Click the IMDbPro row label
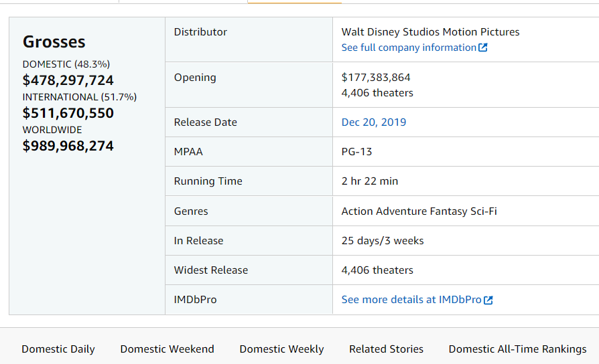 click(195, 300)
